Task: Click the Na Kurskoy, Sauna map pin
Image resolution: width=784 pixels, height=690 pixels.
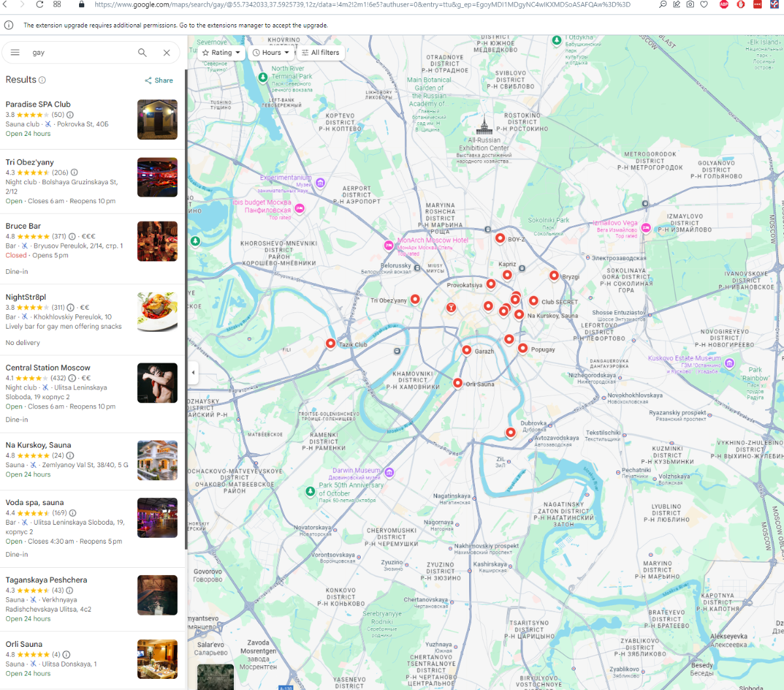Action: 519,315
